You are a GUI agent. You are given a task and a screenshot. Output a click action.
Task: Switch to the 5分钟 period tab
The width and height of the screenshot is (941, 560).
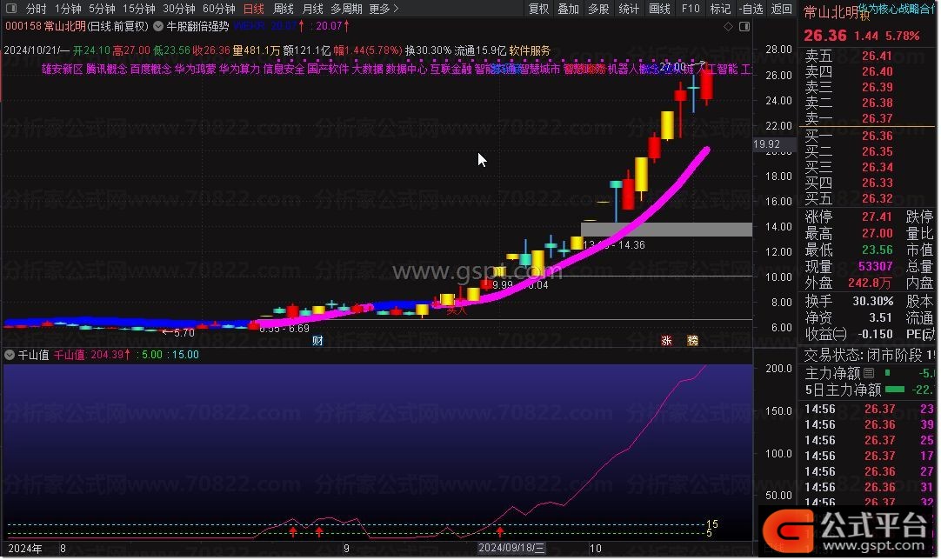click(x=102, y=9)
